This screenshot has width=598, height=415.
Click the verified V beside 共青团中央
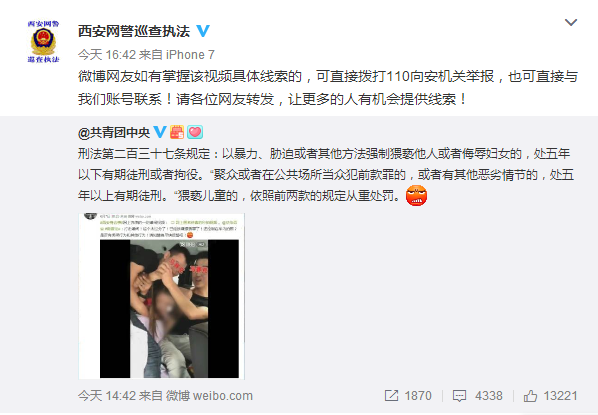coord(159,132)
